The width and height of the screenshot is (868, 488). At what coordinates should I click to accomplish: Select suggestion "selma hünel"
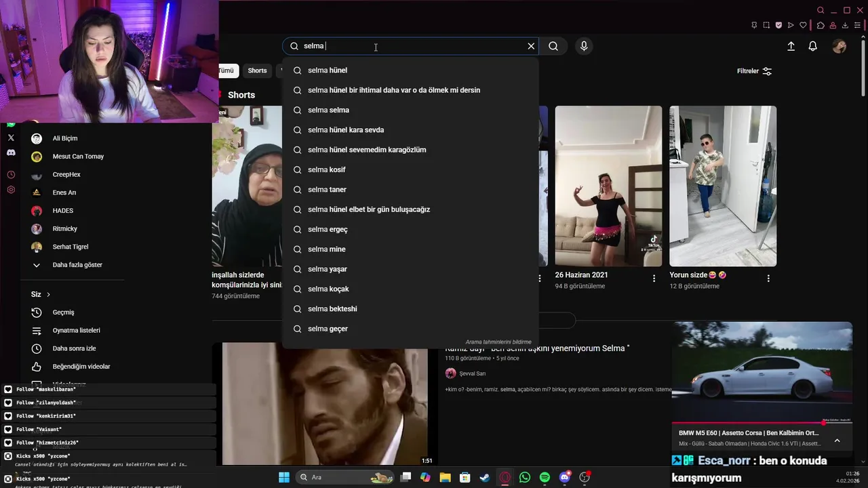(410, 70)
